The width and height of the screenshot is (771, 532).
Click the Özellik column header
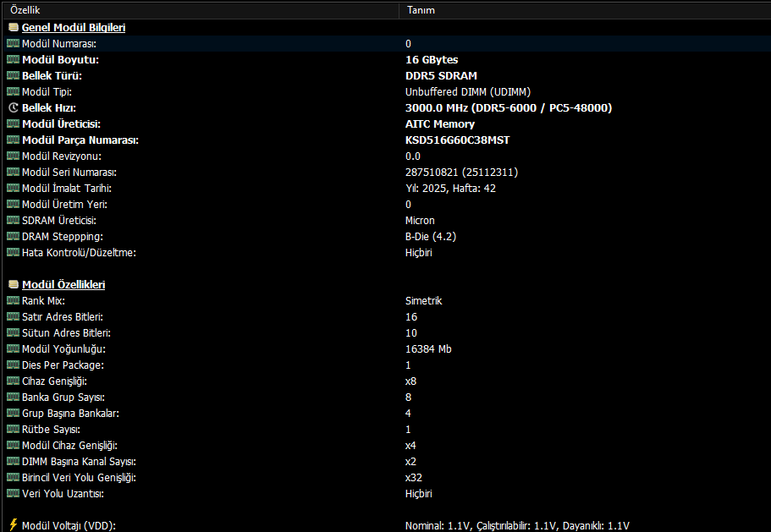(x=201, y=10)
